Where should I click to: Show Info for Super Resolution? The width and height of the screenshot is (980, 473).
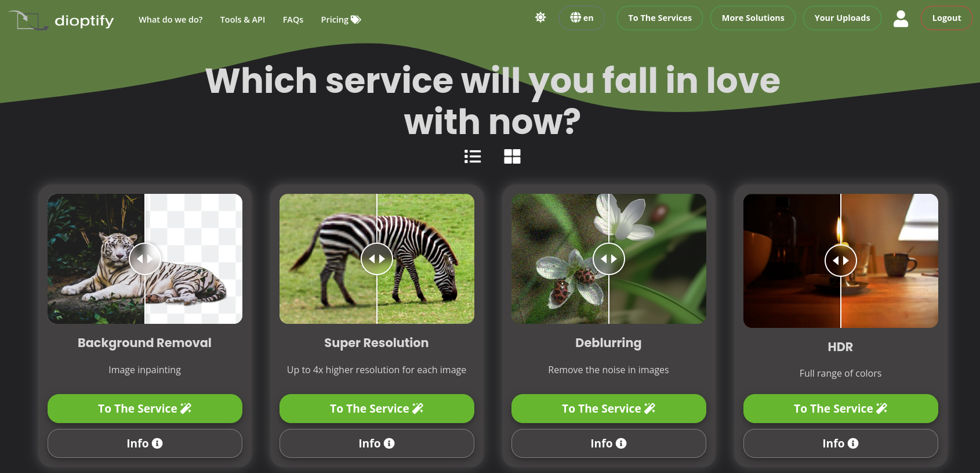click(377, 443)
